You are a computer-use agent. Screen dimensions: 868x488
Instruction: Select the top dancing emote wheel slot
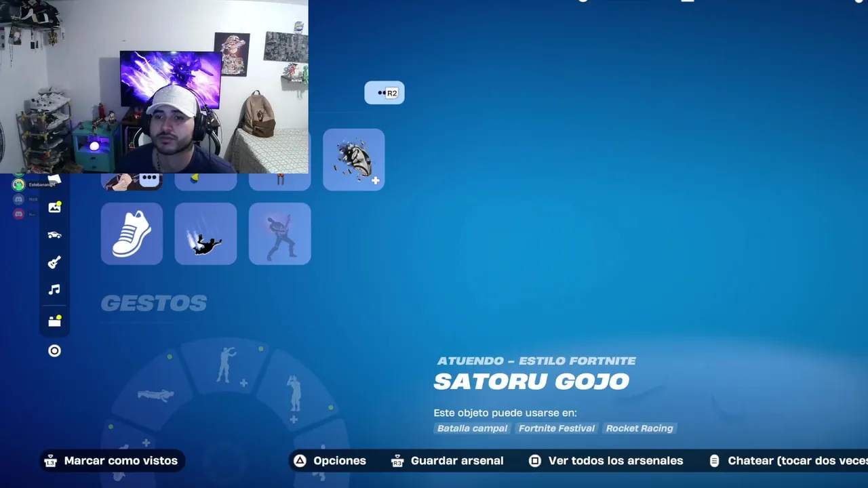coord(226,365)
